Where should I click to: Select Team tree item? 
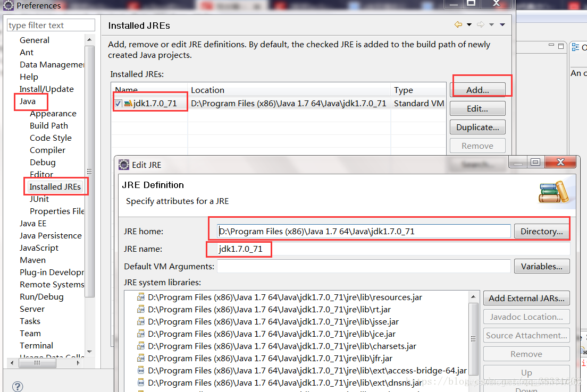click(30, 333)
